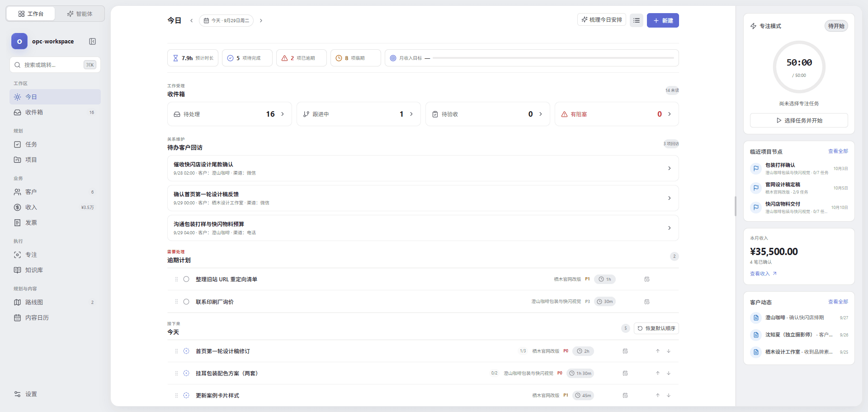Screen dimensions: 868x412
Task: Click the 新建 button
Action: 663,20
